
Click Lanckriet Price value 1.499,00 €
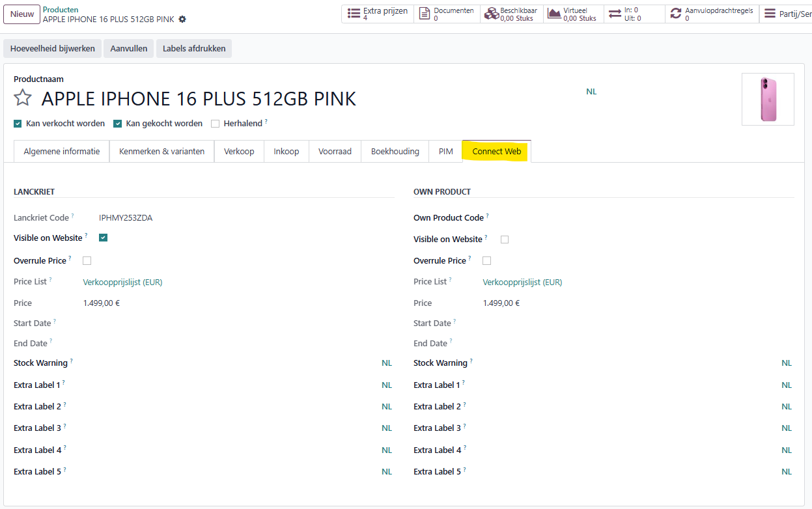(x=102, y=303)
